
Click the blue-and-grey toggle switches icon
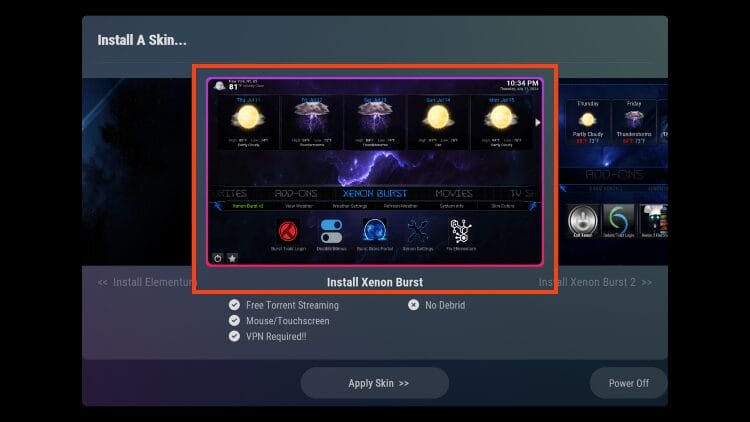(x=331, y=232)
